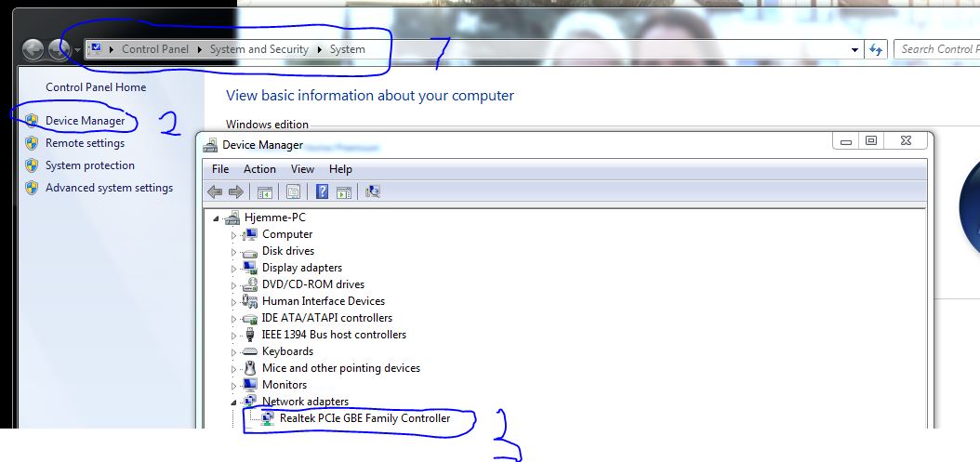Click the Monitors category icon
This screenshot has width=980, height=462.
click(x=249, y=385)
